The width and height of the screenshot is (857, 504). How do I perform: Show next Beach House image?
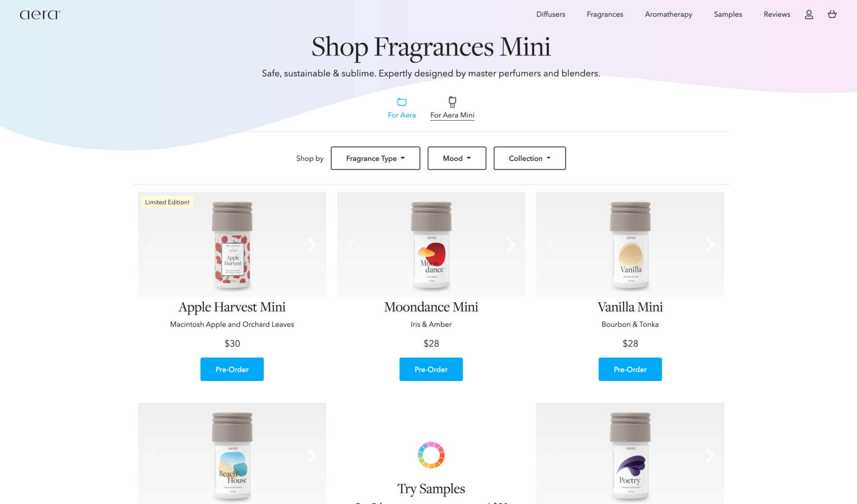click(312, 455)
